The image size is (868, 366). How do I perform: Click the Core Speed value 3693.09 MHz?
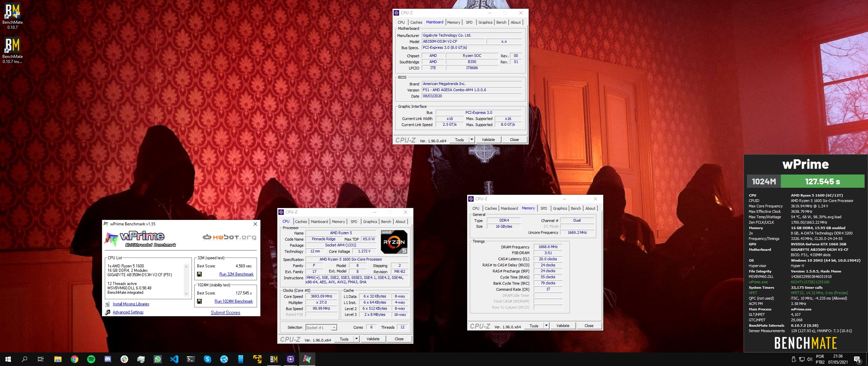pos(321,296)
